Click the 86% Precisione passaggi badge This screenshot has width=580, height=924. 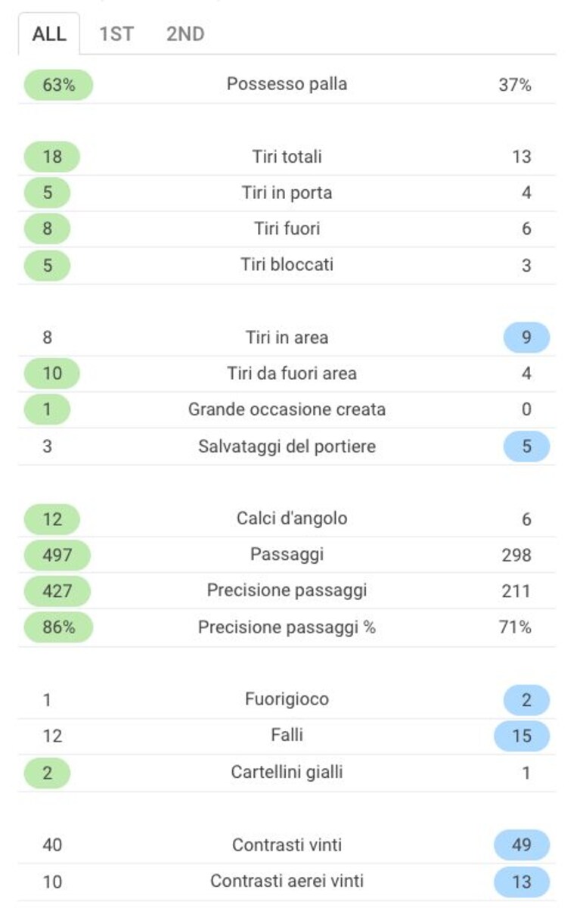click(x=58, y=627)
